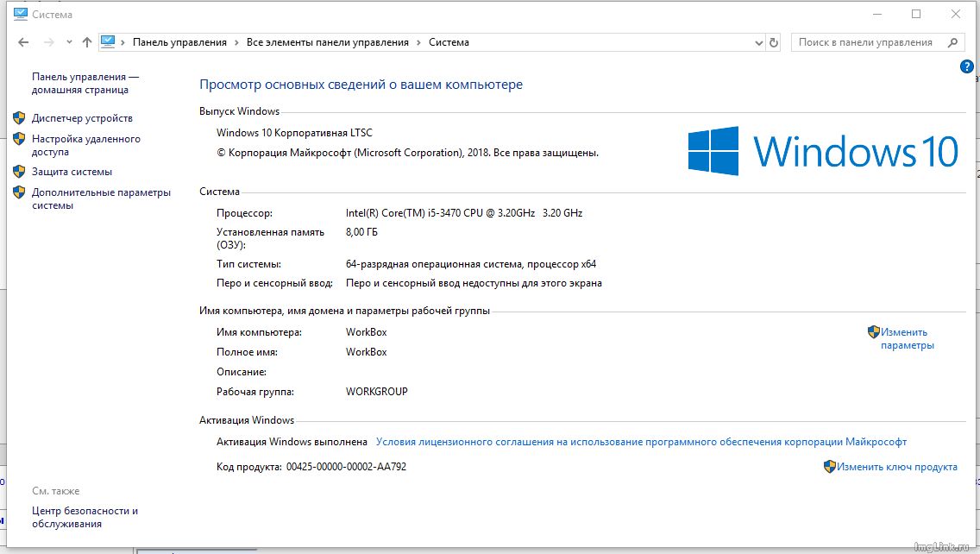Expand the chevron after Все элементы панели управления
This screenshot has width=980, height=554.
pos(418,42)
